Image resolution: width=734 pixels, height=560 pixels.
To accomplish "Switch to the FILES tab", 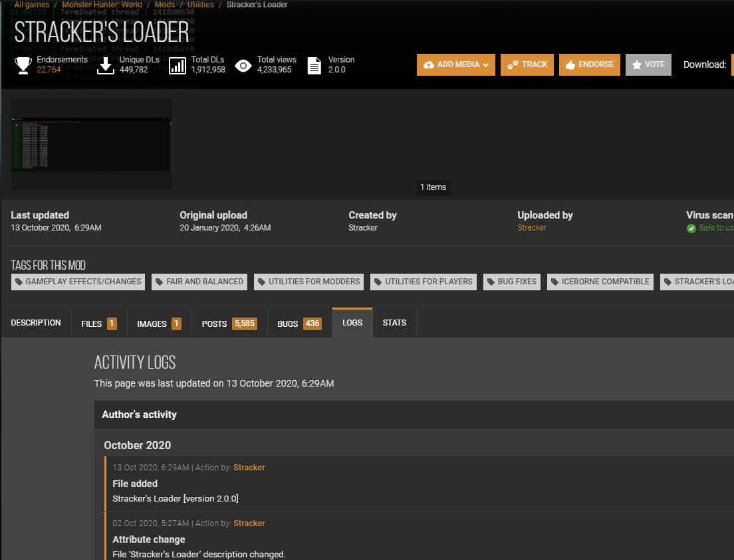I will 98,323.
